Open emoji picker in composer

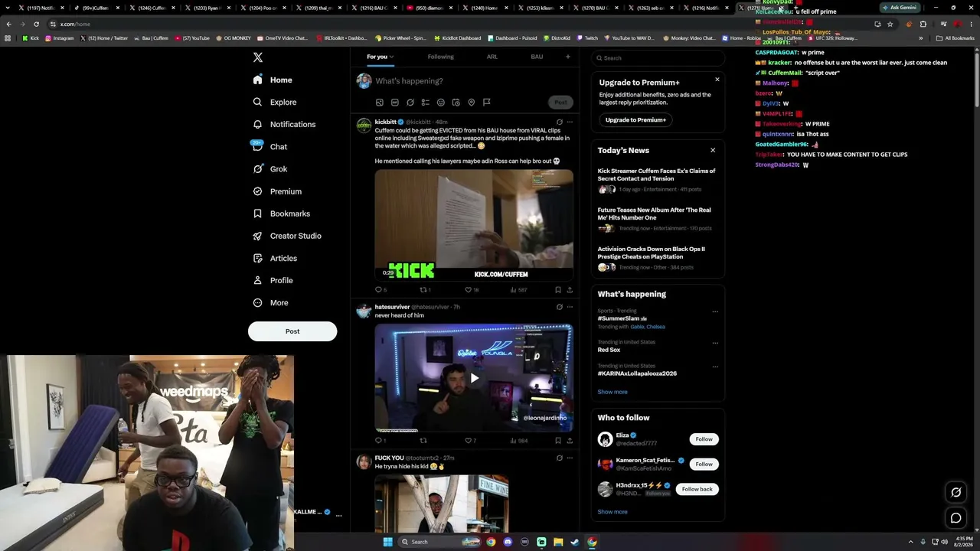[x=441, y=103]
